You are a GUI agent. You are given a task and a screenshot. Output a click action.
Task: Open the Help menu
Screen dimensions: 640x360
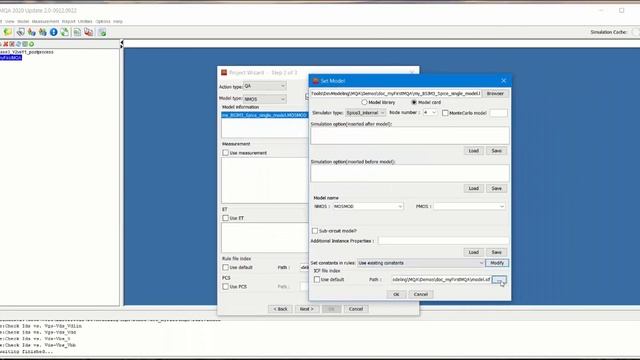click(118, 21)
